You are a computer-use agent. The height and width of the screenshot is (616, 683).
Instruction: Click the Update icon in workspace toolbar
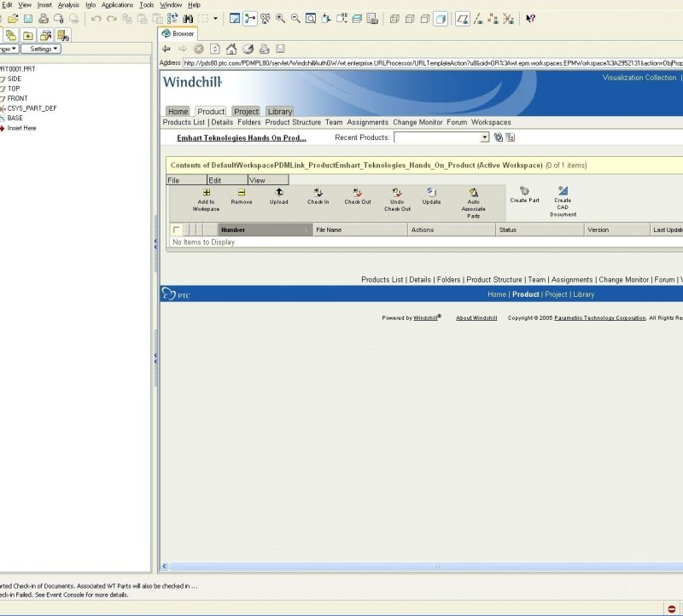click(432, 192)
